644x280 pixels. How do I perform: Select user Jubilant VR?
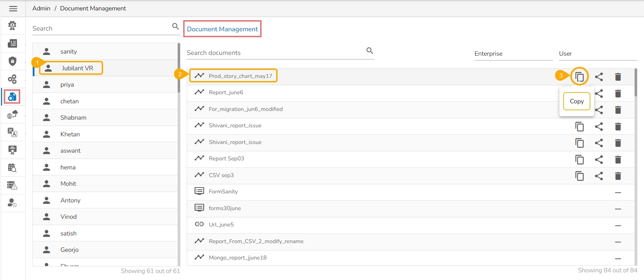pyautogui.click(x=77, y=68)
